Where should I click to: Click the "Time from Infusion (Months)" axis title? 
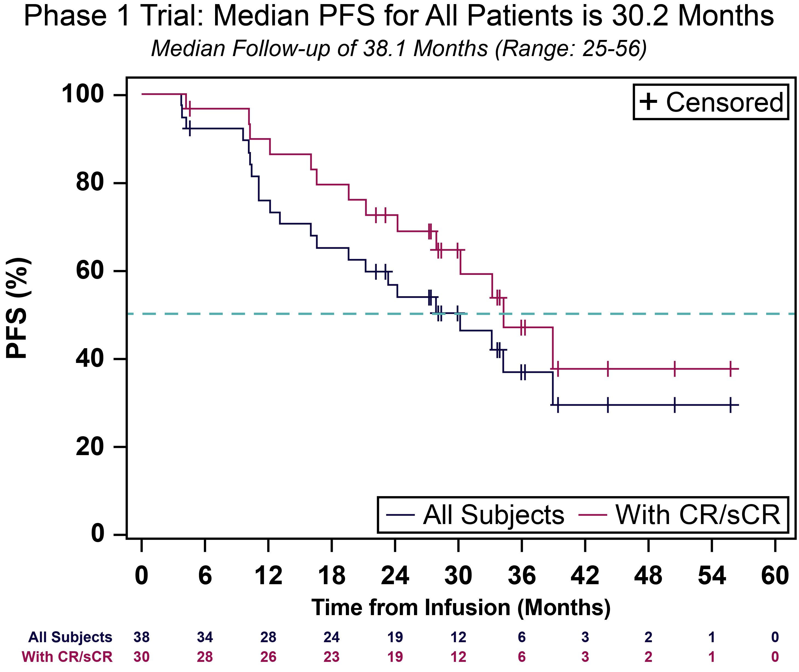point(461,607)
